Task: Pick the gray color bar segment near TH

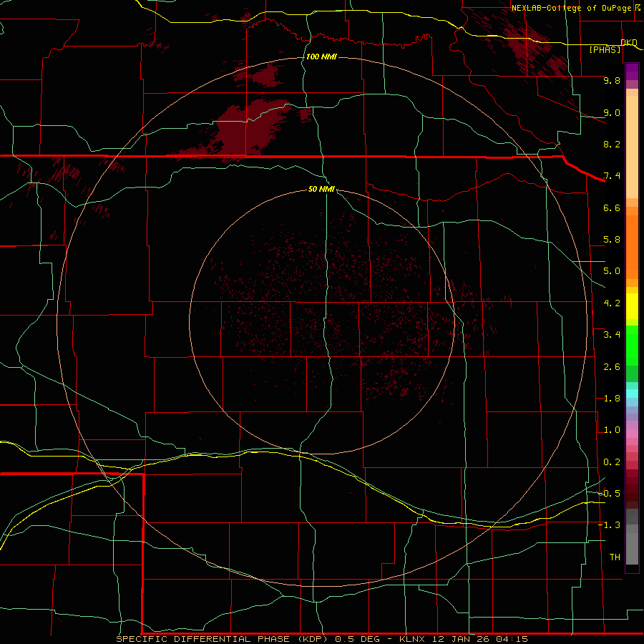Action: pyautogui.click(x=632, y=549)
